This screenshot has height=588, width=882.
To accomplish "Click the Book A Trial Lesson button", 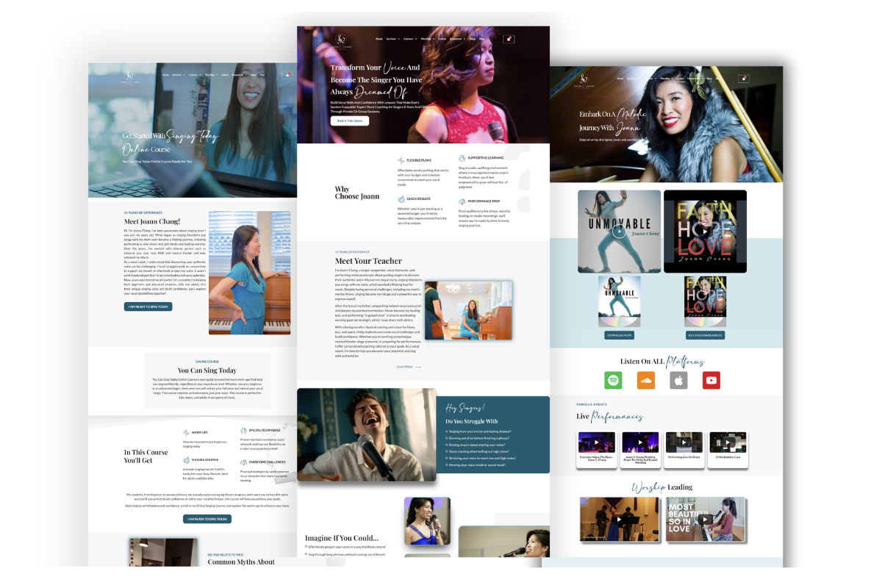I will click(x=349, y=121).
